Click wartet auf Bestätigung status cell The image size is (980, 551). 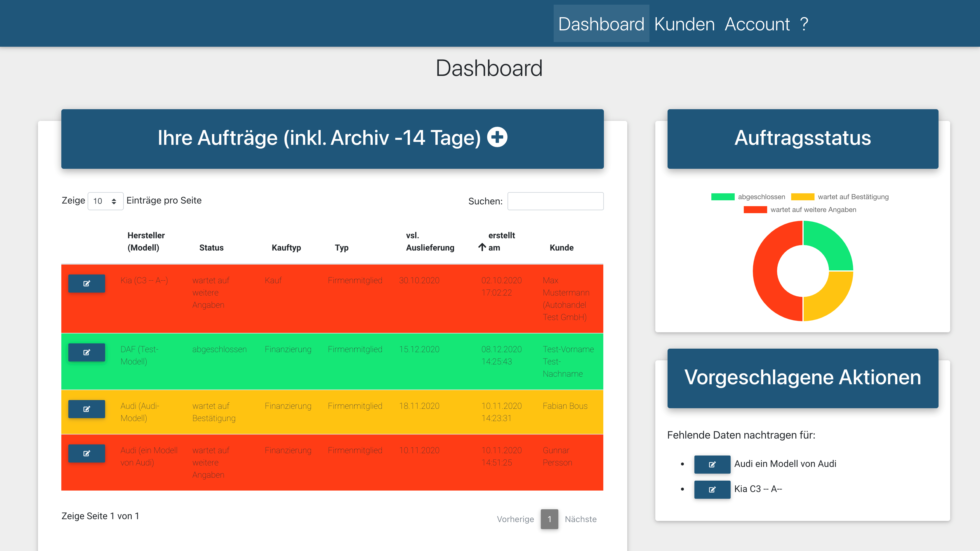click(213, 412)
